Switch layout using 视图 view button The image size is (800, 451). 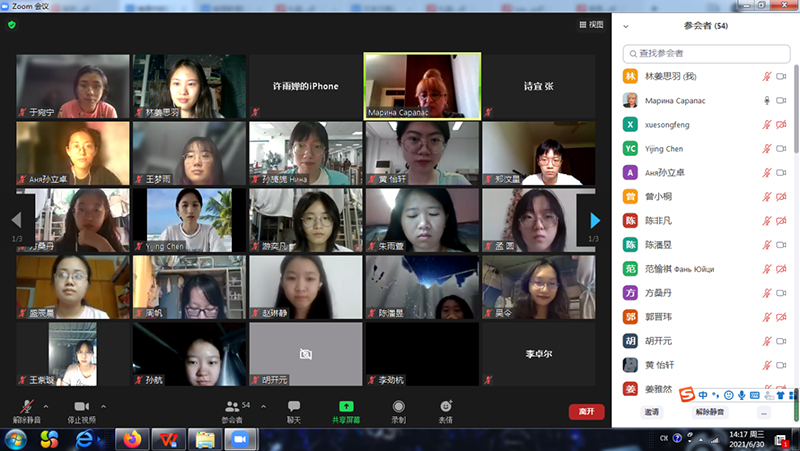[591, 25]
